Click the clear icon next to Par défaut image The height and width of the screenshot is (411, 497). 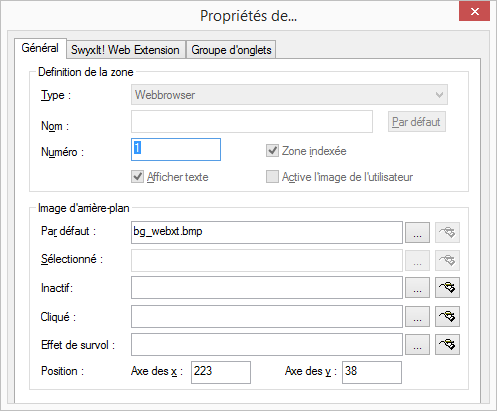pos(447,232)
